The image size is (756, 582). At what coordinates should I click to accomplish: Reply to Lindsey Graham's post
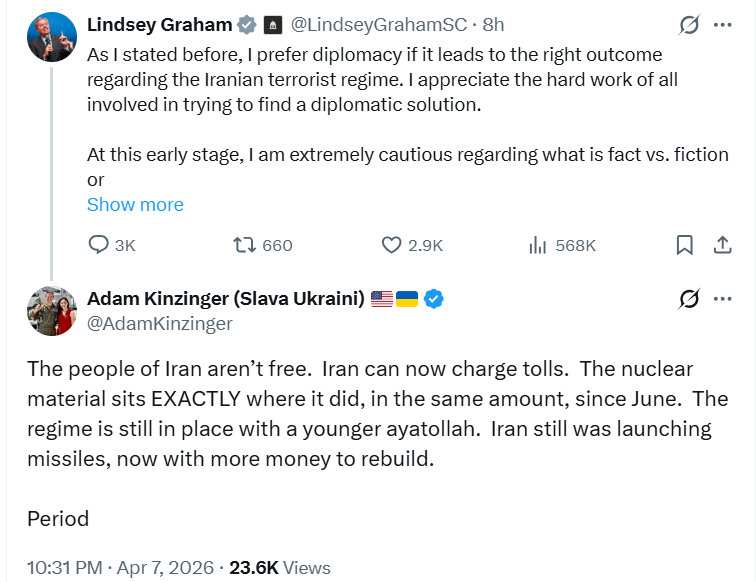[99, 245]
